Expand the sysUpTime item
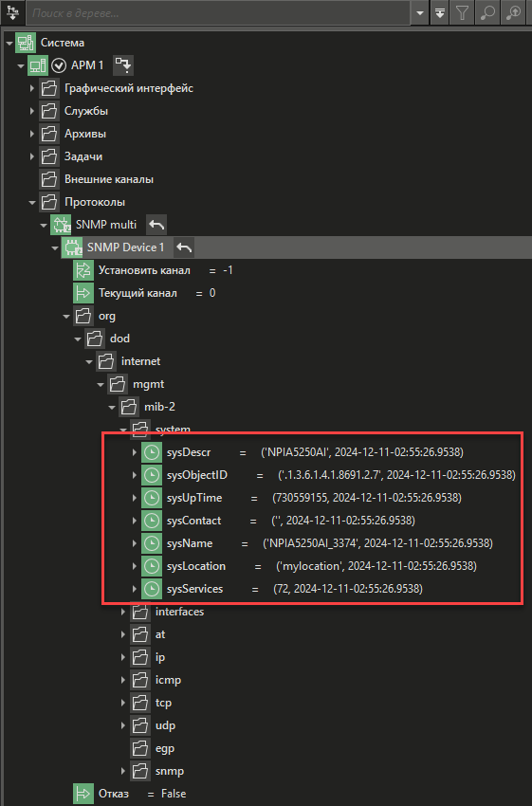Screen dimensions: 532x806 (x=134, y=498)
